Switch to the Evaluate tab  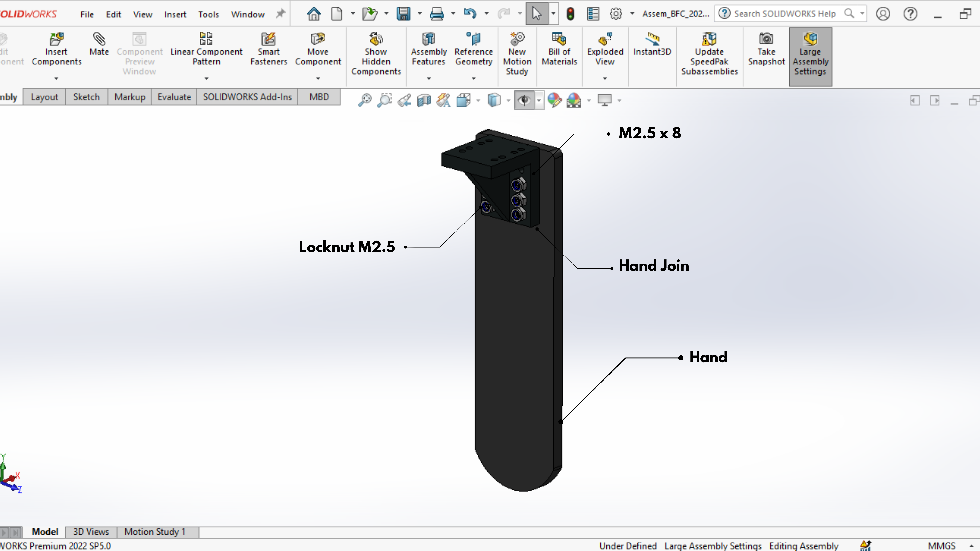click(x=174, y=97)
